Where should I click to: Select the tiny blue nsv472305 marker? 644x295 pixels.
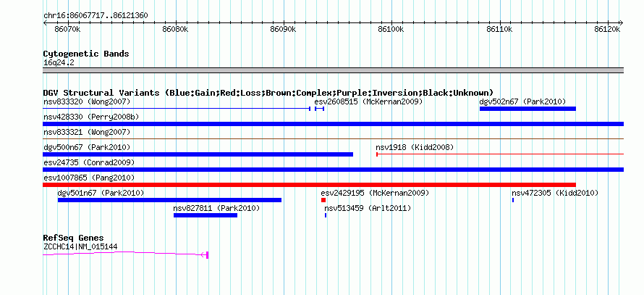pos(513,200)
